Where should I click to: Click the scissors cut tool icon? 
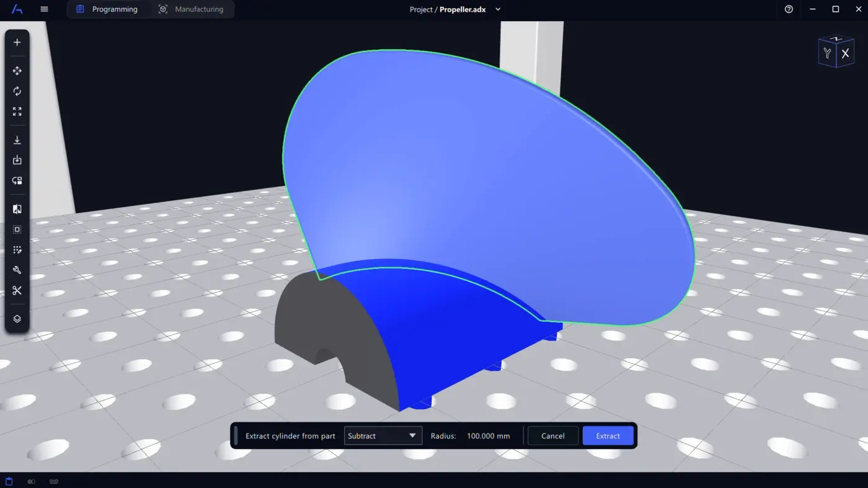click(17, 290)
